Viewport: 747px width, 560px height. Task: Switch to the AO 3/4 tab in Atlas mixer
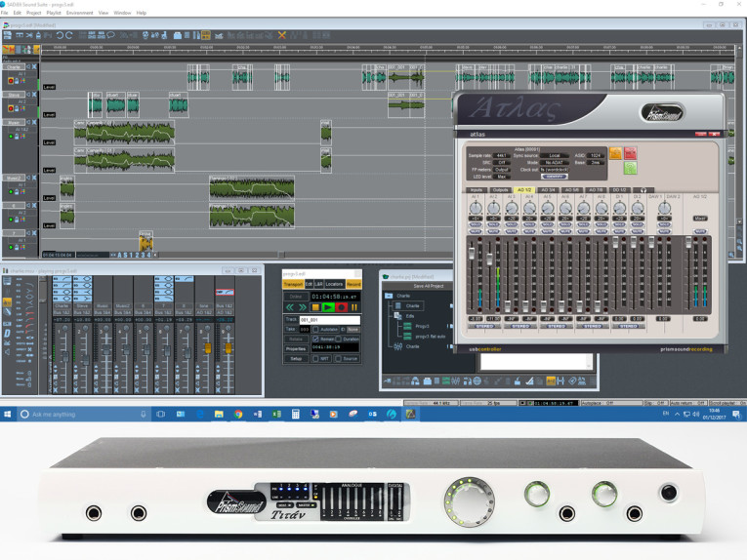548,190
